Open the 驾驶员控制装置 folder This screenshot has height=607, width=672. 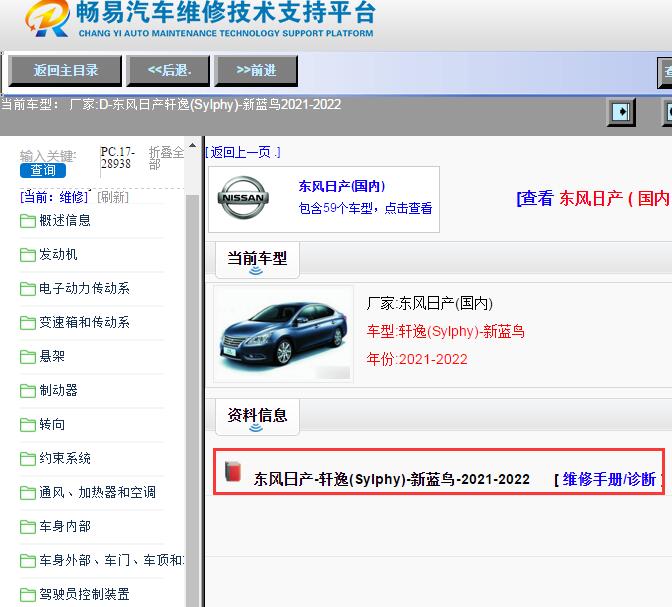pyautogui.click(x=75, y=595)
